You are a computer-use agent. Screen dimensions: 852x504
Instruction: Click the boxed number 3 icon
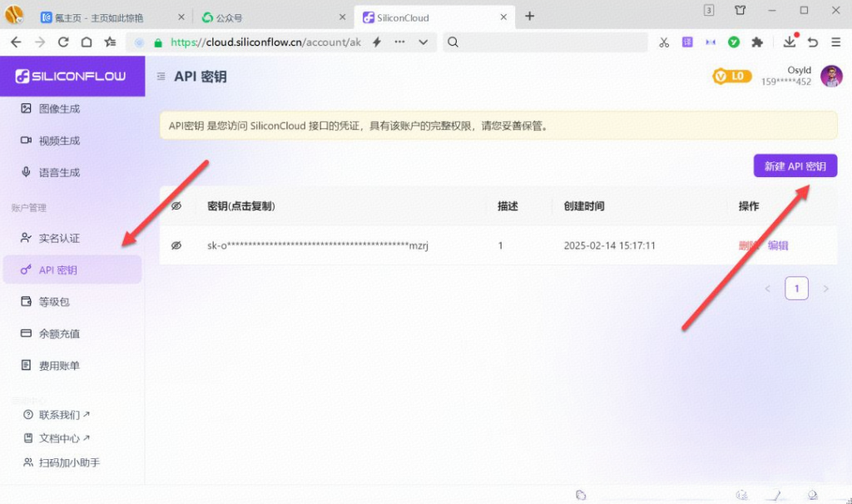tap(709, 10)
